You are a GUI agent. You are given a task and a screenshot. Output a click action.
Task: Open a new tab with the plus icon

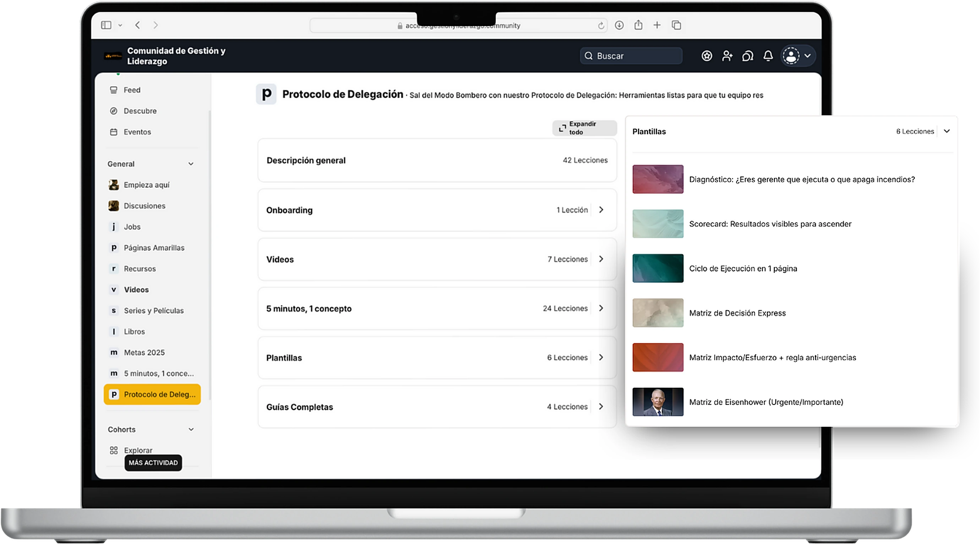[657, 25]
